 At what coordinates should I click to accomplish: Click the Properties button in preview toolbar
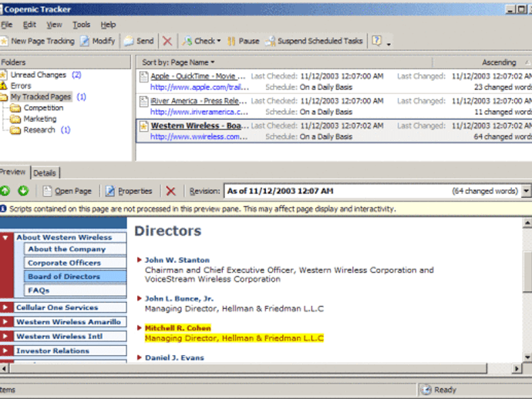pos(129,191)
